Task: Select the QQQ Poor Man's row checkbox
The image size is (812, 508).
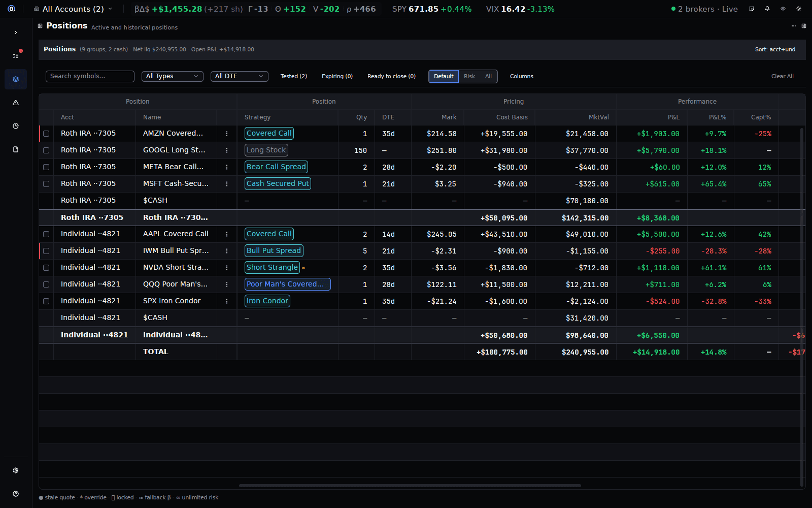Action: tap(46, 284)
